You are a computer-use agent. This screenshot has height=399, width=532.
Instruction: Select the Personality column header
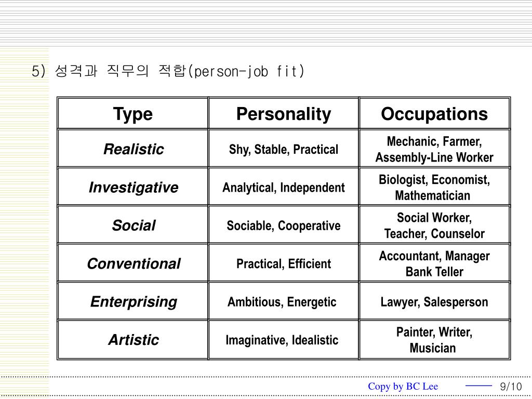tap(284, 114)
